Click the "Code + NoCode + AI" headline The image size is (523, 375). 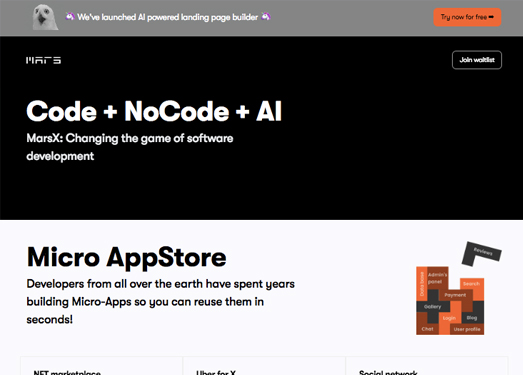pyautogui.click(x=154, y=111)
